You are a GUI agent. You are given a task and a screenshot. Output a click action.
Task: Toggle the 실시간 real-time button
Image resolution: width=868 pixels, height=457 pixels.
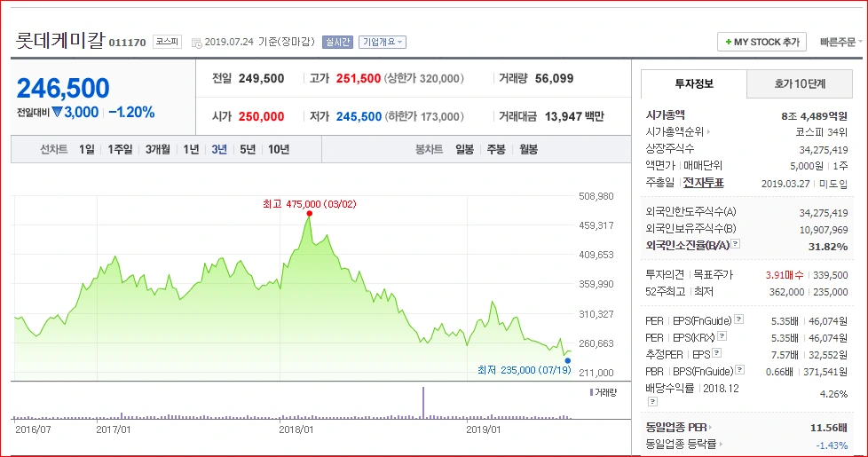pyautogui.click(x=337, y=42)
